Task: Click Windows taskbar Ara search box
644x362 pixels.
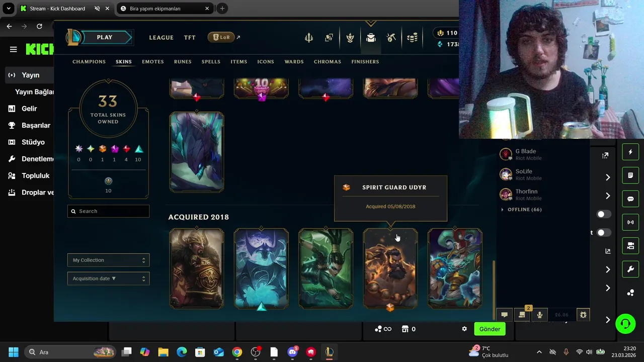Action: 69,352
